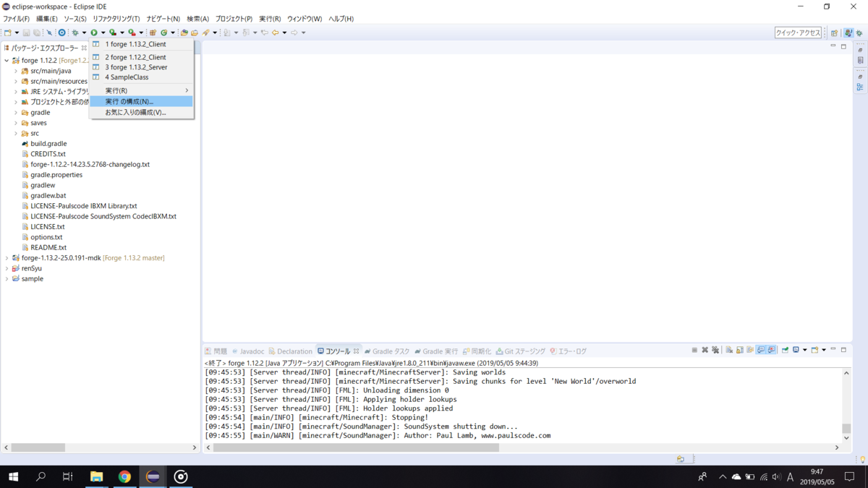Switch to the Git ステージング tab

click(x=521, y=351)
